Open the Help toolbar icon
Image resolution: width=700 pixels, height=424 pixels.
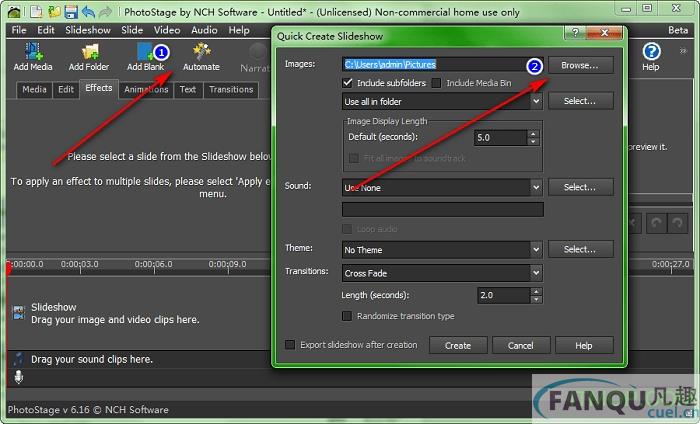click(651, 57)
